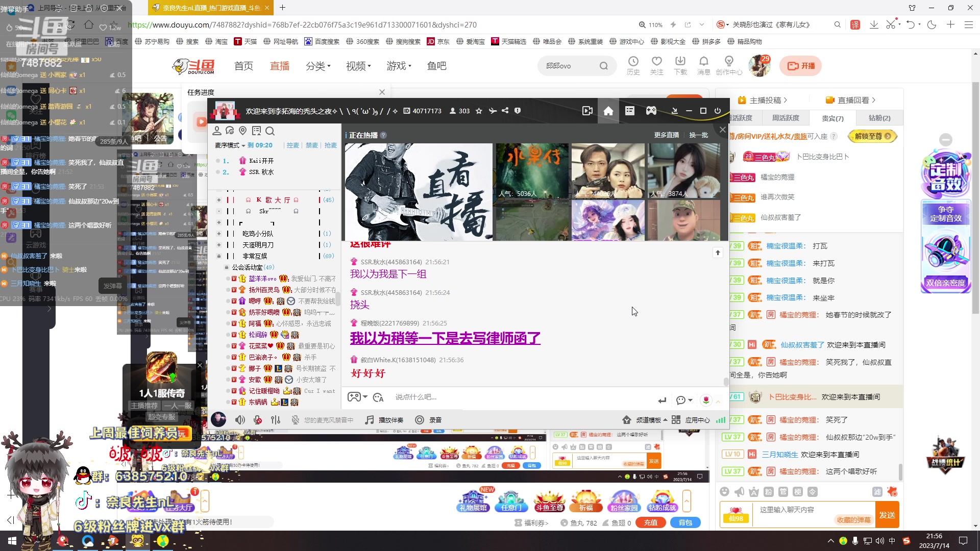Toggle the 令 command button in chat toolbar
Screen dimensions: 980x551
(x=813, y=492)
